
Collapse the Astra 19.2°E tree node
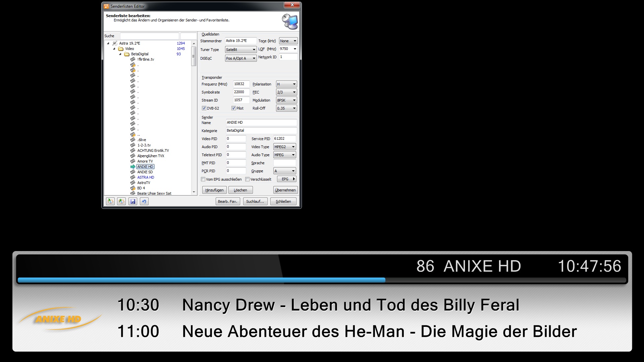tap(108, 43)
